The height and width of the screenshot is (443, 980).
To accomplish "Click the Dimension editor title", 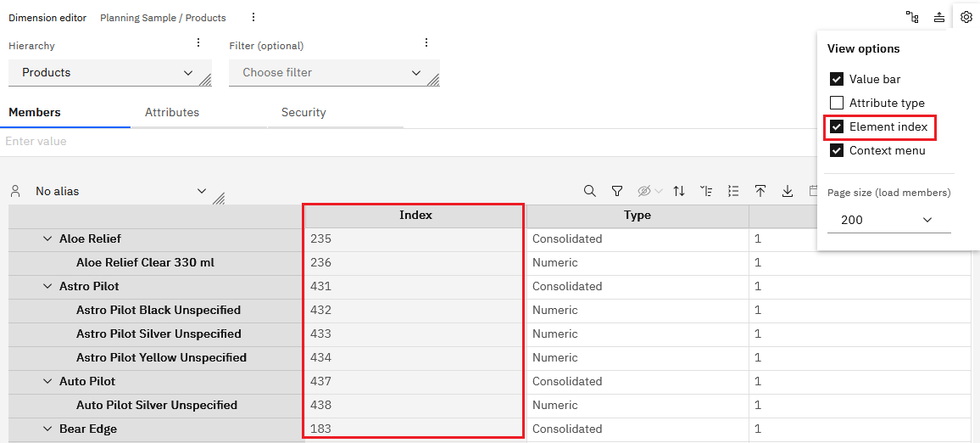I will click(x=47, y=18).
